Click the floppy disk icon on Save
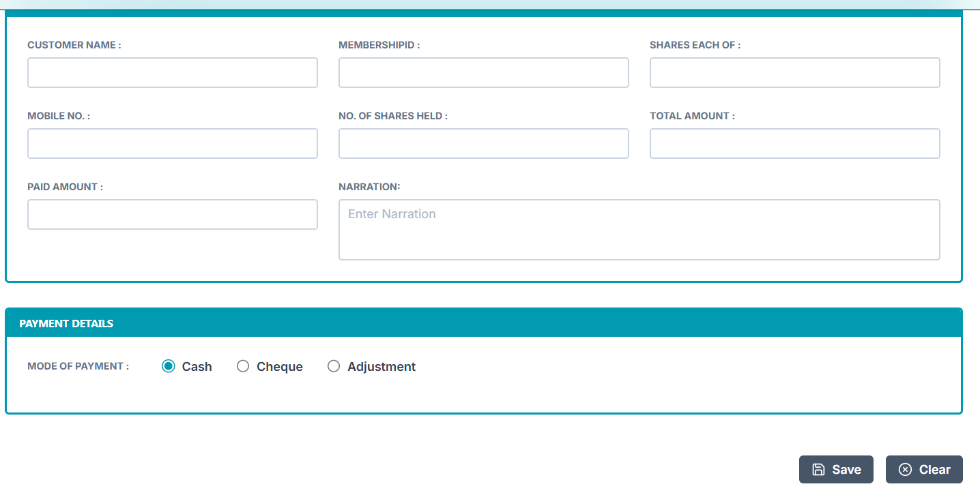 click(818, 469)
